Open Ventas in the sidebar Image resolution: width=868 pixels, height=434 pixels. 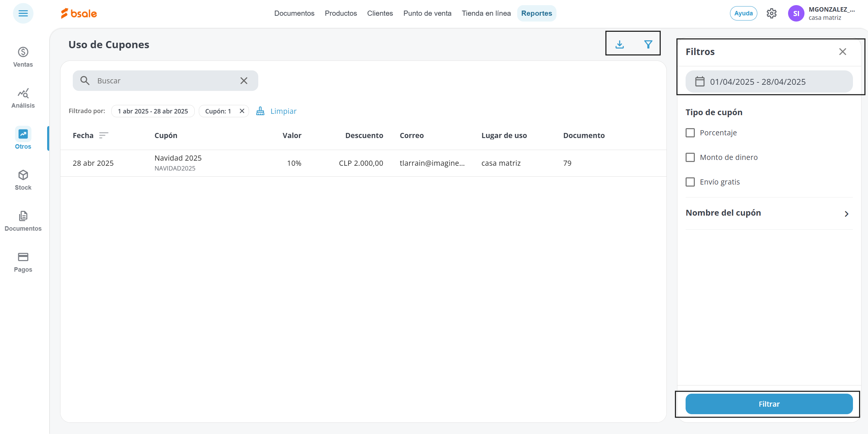click(x=23, y=57)
